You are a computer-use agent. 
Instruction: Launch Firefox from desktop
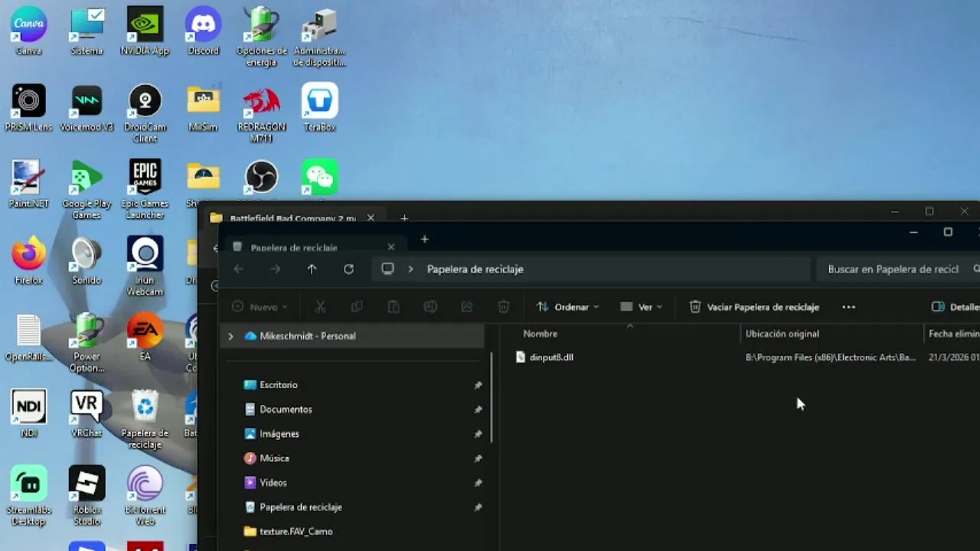(28, 261)
